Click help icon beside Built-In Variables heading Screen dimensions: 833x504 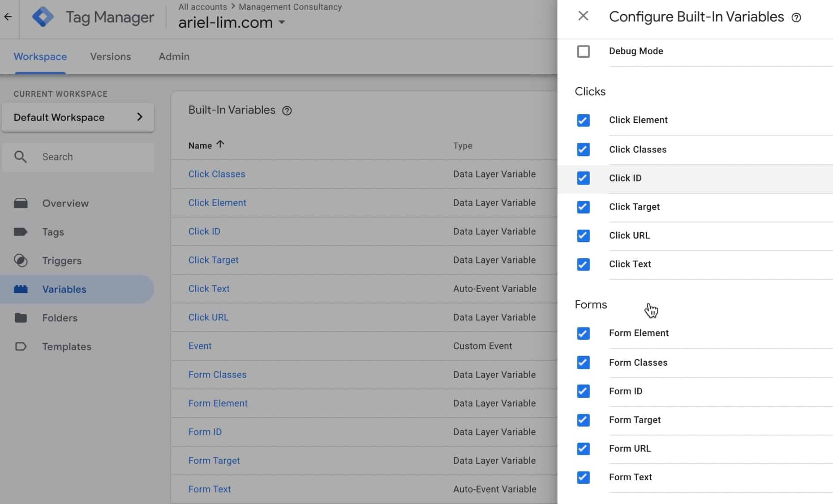pyautogui.click(x=287, y=111)
